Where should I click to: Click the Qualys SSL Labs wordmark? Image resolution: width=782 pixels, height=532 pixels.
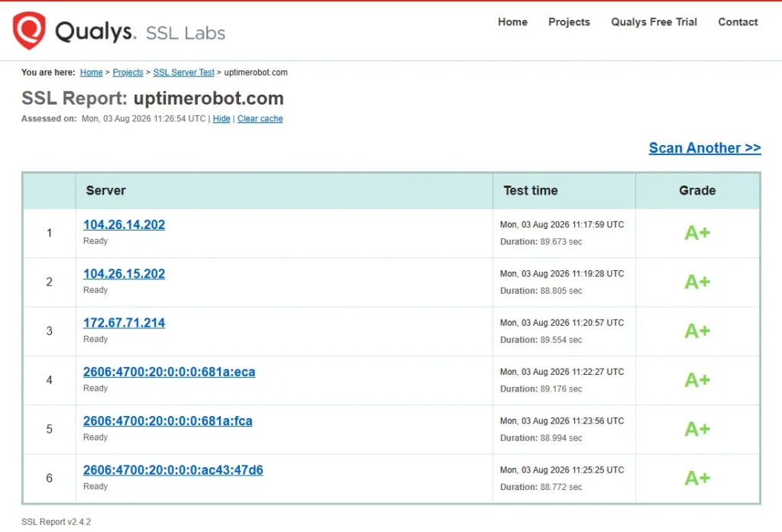point(141,32)
